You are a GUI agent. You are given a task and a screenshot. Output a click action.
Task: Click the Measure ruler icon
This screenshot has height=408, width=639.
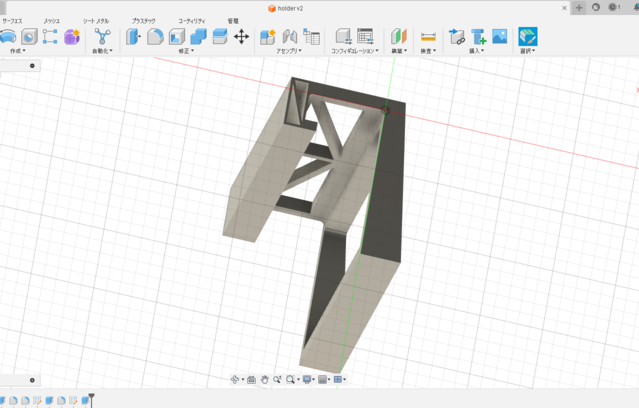pyautogui.click(x=428, y=37)
